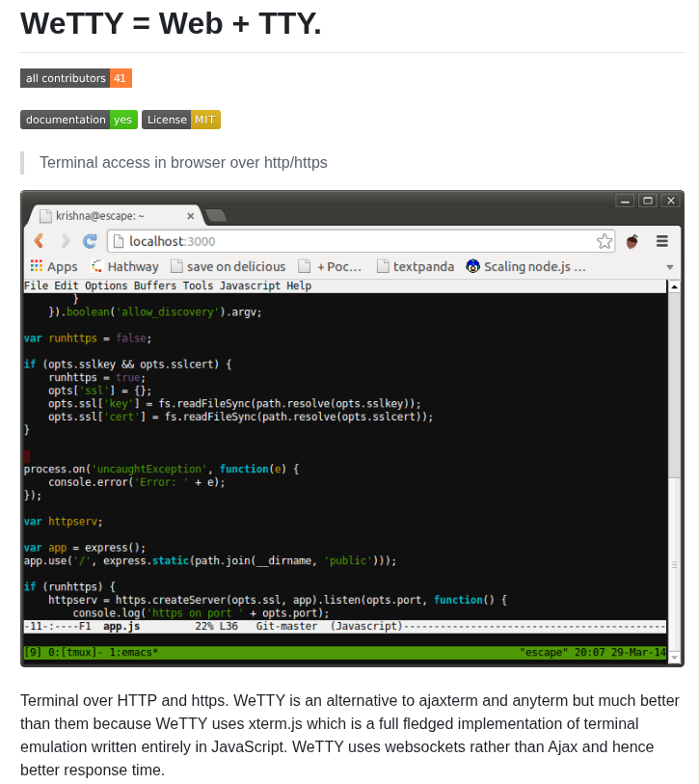Screen dimensions: 699x784
Task: Click the localhost:3000 address bar
Action: [x=361, y=241]
